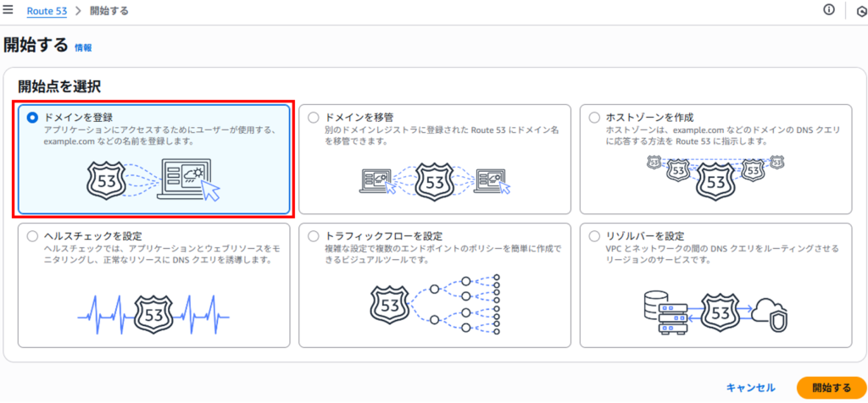
Task: Click the トラフィックフローを設定 card description text
Action: pos(442,255)
